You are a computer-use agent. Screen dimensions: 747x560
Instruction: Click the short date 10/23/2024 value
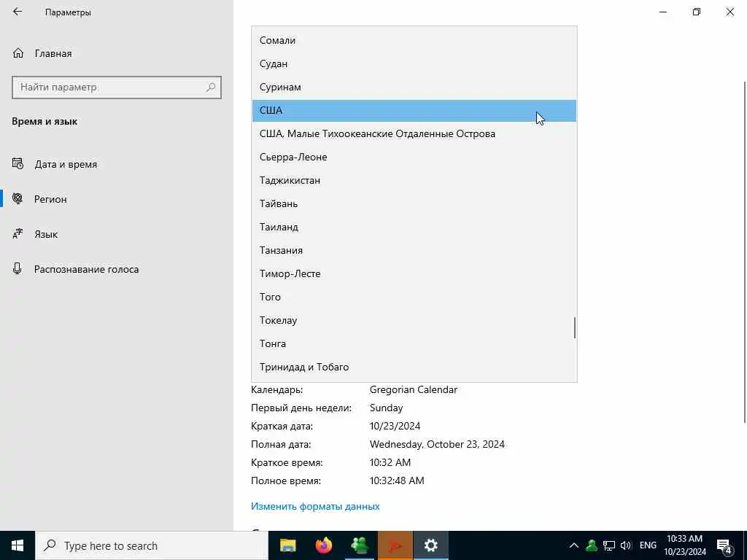point(395,426)
